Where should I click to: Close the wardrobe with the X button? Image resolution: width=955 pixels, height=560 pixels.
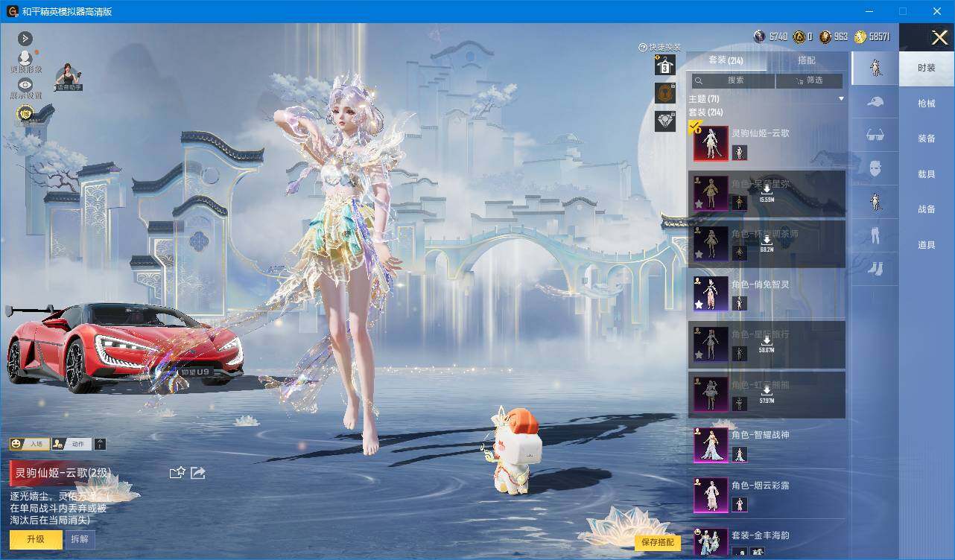pyautogui.click(x=939, y=37)
